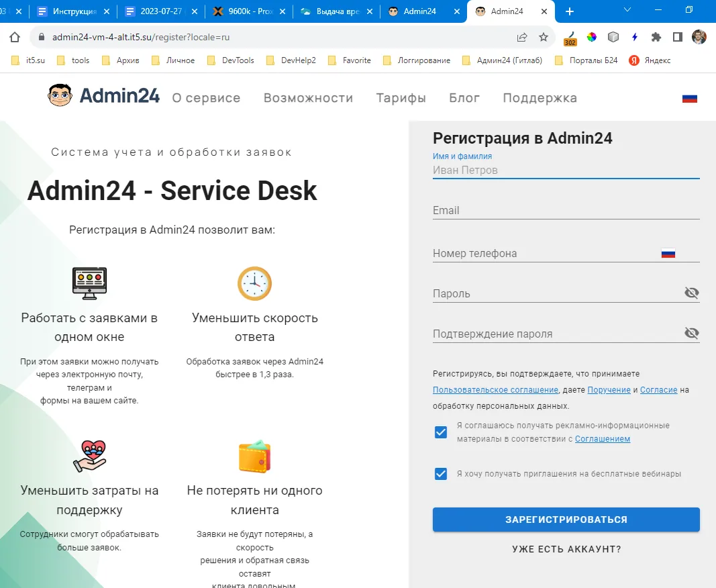The image size is (716, 588).
Task: Open the Согласие link
Action: [x=658, y=390]
